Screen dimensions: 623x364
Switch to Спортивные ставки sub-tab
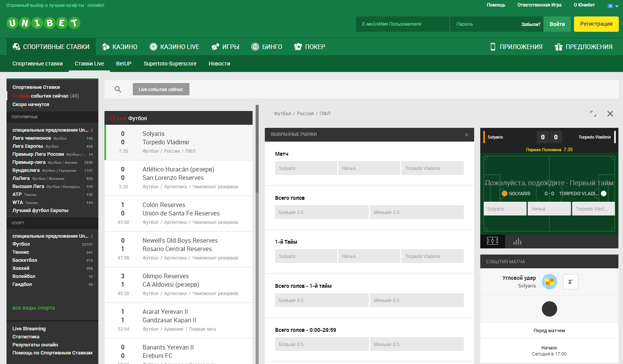(38, 64)
